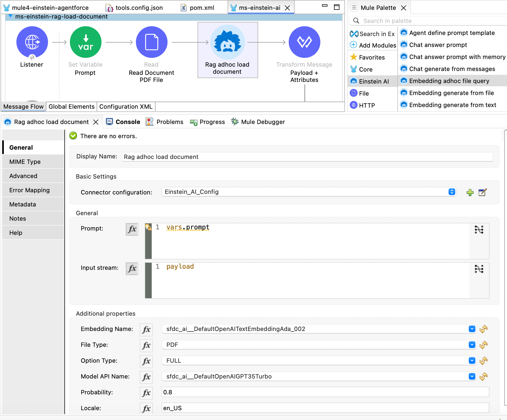
Task: Switch to the Problems view
Action: pyautogui.click(x=165, y=122)
